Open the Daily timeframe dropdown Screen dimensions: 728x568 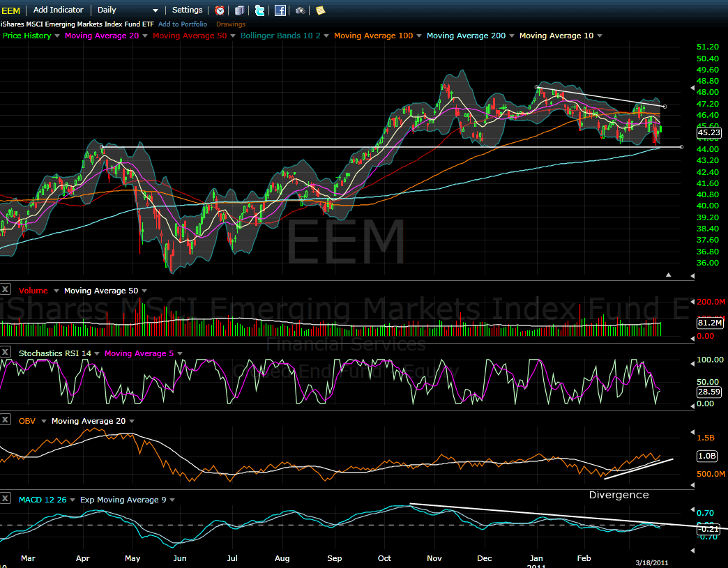(127, 10)
